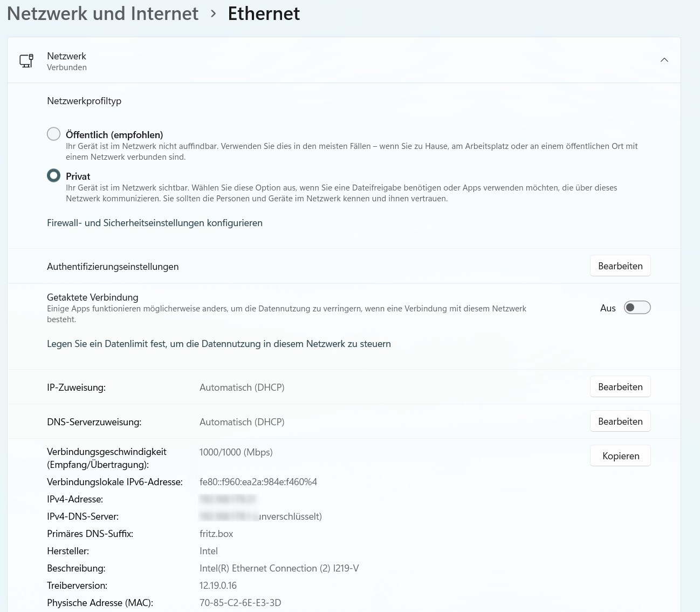Toggle the Getaktete Verbindung switch
The width and height of the screenshot is (700, 612).
point(637,308)
